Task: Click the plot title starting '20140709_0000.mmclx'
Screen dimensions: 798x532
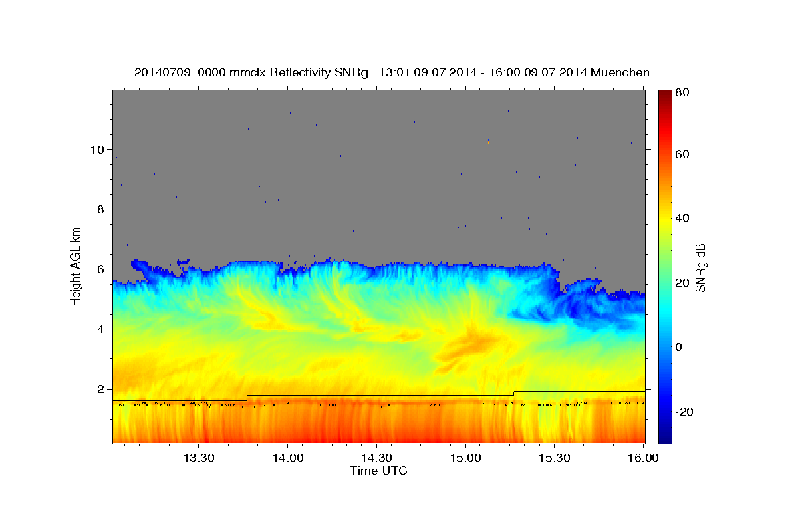Action: (x=392, y=72)
